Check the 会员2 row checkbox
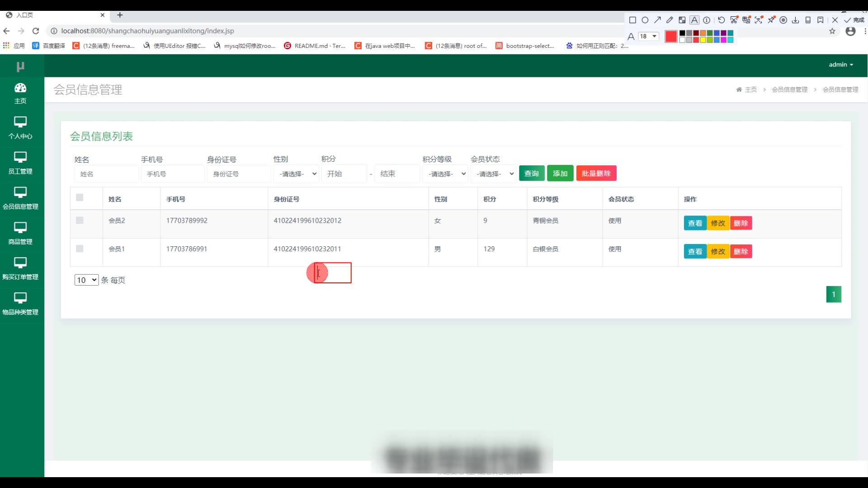Viewport: 868px width, 488px height. coord(80,221)
